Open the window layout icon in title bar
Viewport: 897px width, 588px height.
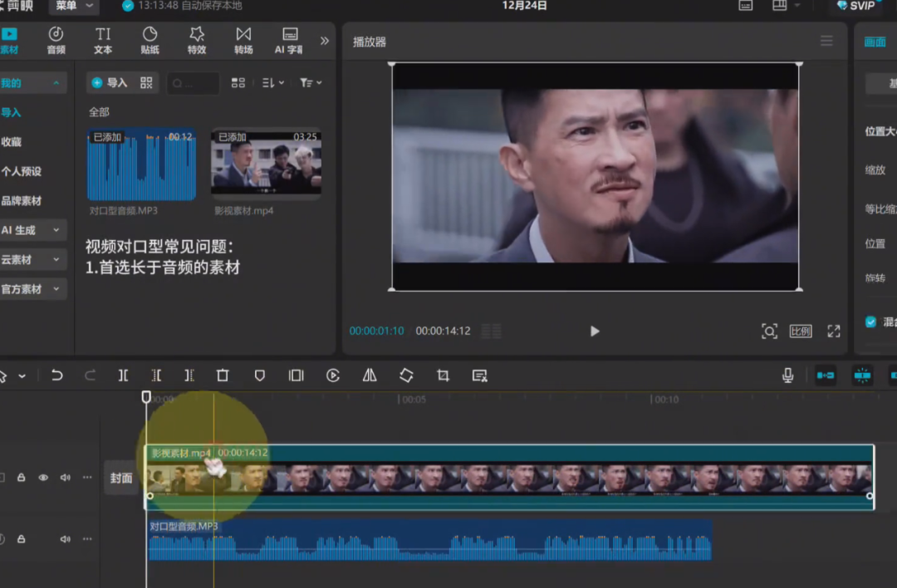780,6
